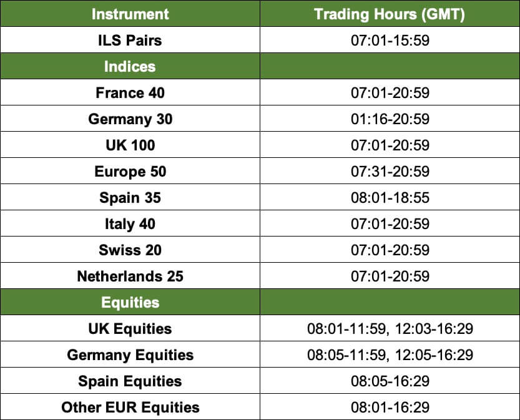The height and width of the screenshot is (420, 520).
Task: Select Germany 30 hours 01:16-20:59
Action: tap(390, 119)
